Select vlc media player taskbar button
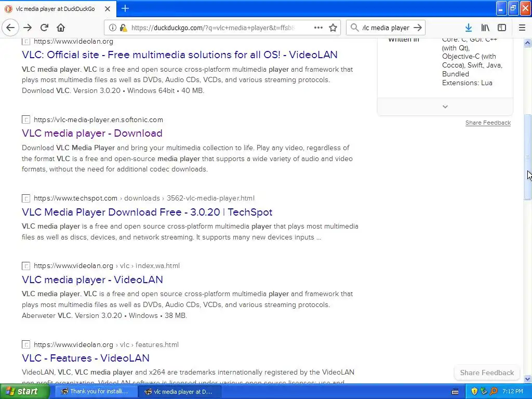 tap(179, 392)
